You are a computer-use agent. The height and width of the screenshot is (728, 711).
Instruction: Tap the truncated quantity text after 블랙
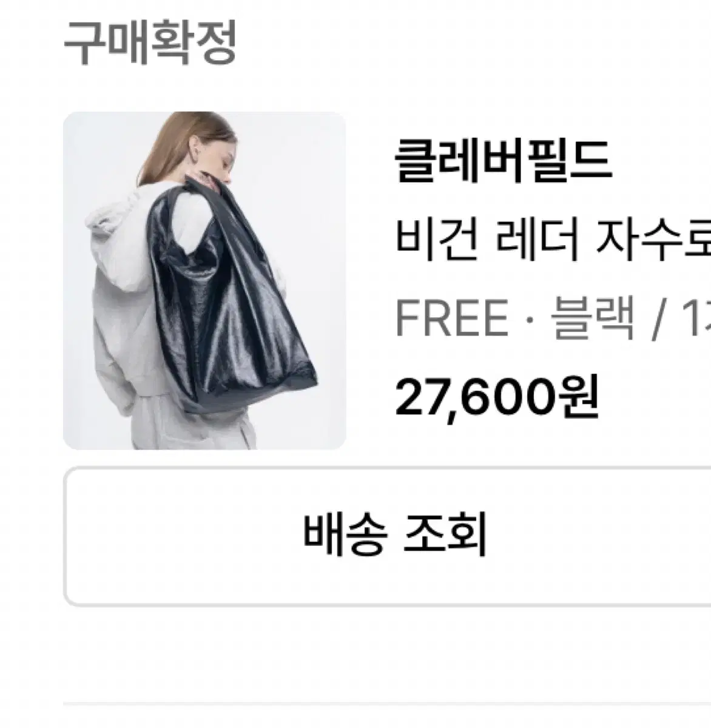[x=696, y=318]
